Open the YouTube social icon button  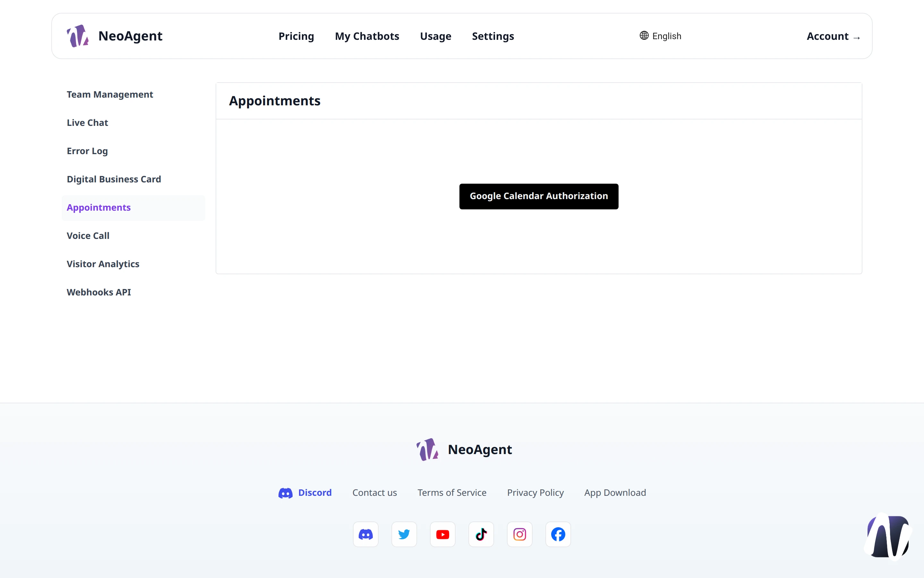(442, 534)
